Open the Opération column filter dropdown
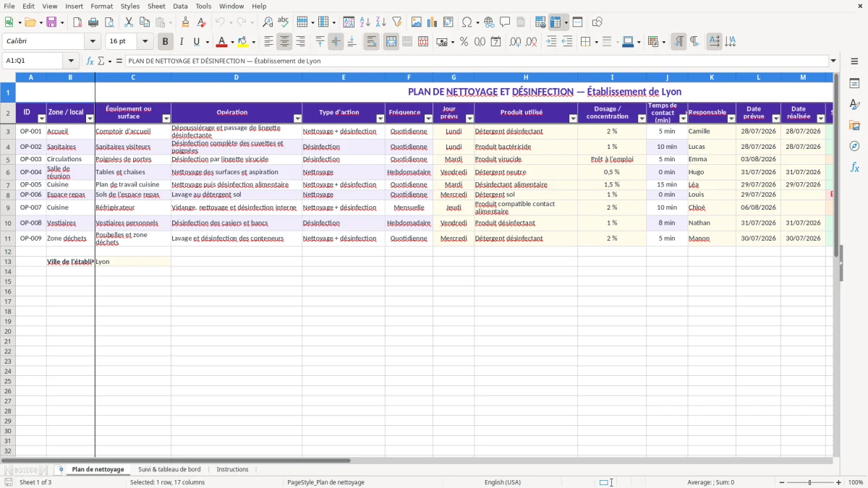Screen dimensions: 868x488 (x=297, y=119)
